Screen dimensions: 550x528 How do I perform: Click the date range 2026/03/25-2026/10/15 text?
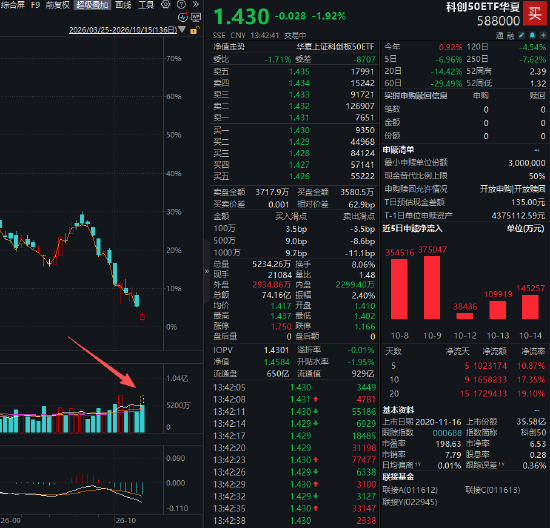123,30
